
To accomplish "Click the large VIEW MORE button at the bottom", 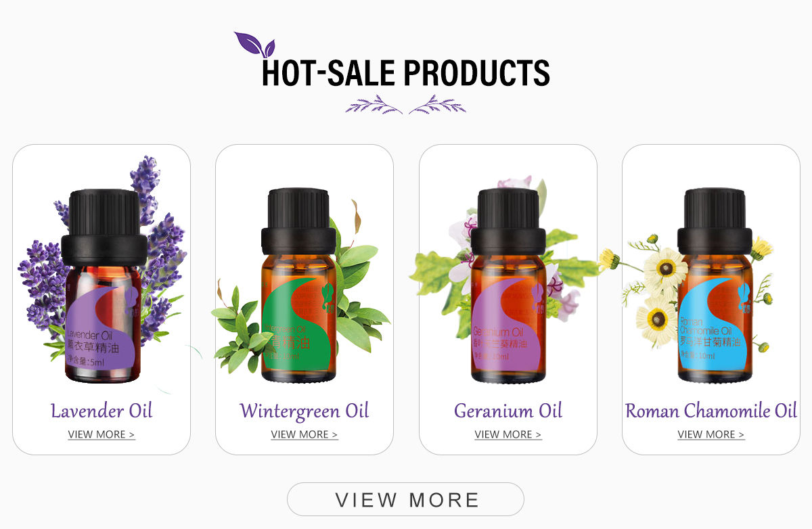I will point(405,499).
